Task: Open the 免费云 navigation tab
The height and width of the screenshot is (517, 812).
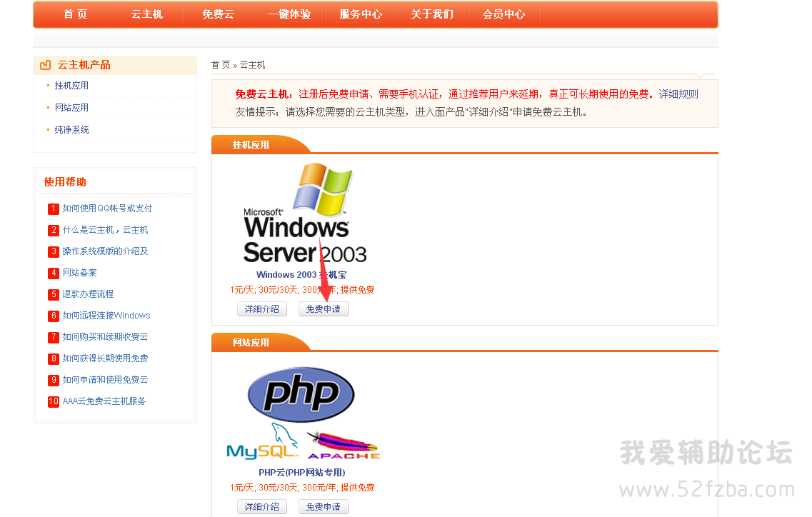Action: pyautogui.click(x=218, y=14)
